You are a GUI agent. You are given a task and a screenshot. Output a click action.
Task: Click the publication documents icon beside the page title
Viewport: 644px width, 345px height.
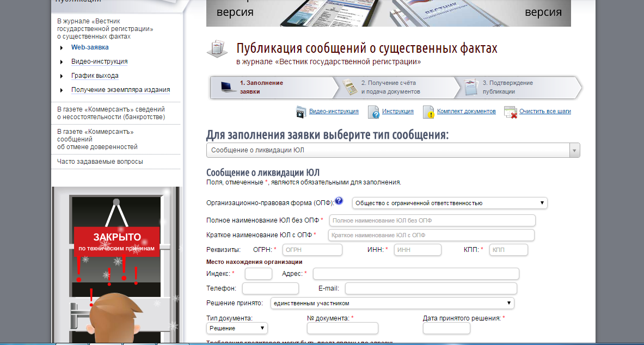217,50
